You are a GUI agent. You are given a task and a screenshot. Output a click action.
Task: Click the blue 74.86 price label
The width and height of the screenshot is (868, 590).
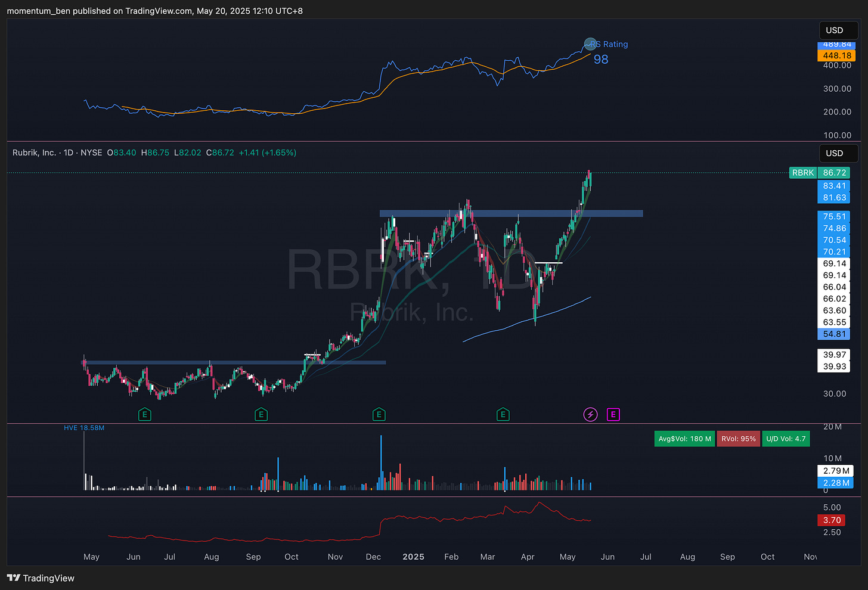(x=835, y=228)
